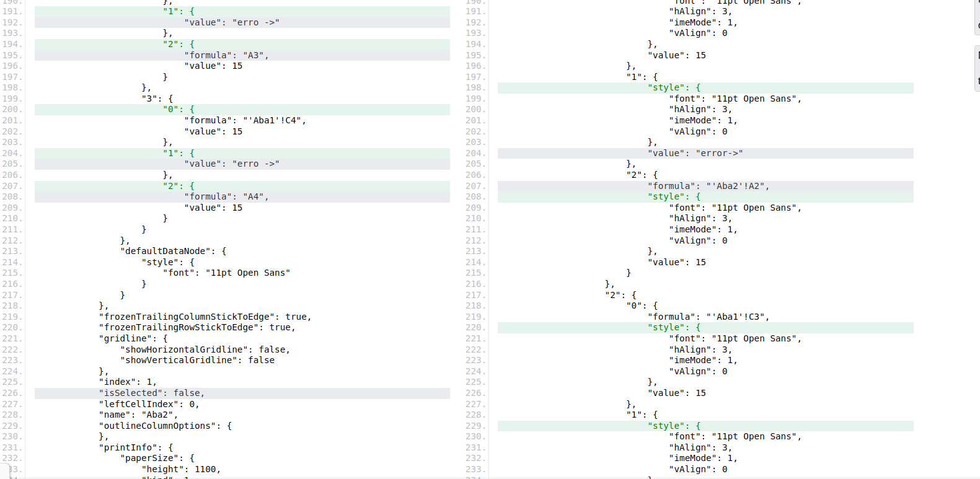Click the 'Aba2'!A2 formula line
This screenshot has height=479, width=980.
click(x=709, y=186)
